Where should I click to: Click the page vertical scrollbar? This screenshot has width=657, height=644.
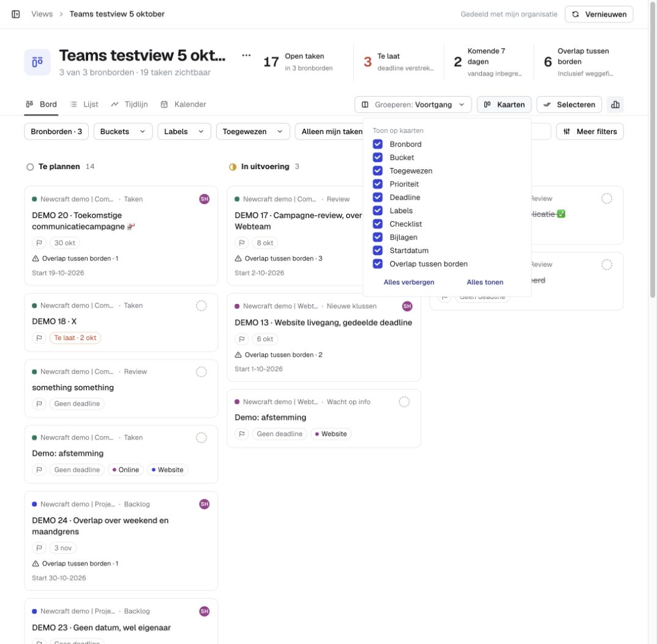click(x=652, y=151)
